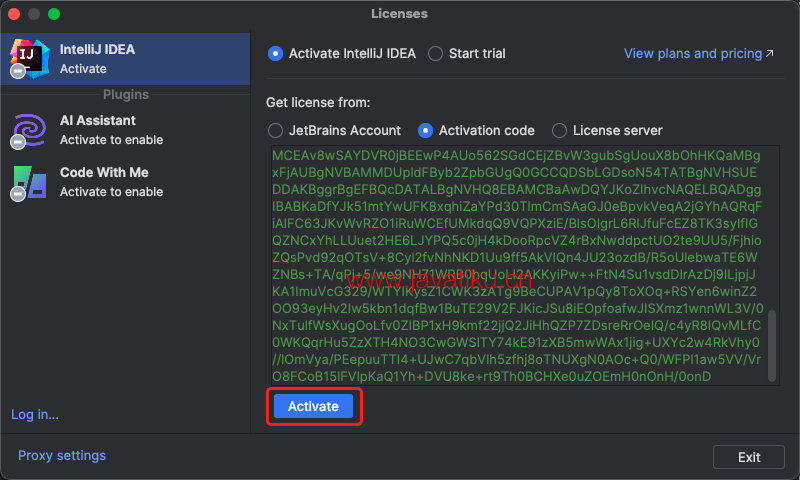The image size is (800, 480).
Task: Click the AI Assistant spiral icon
Action: [x=30, y=130]
